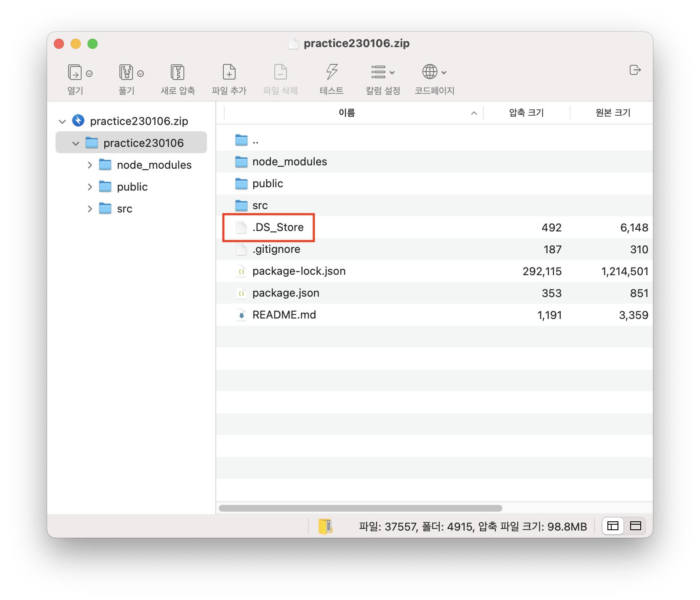Select package-lock.json in the list
This screenshot has height=600, width=700.
435,271
